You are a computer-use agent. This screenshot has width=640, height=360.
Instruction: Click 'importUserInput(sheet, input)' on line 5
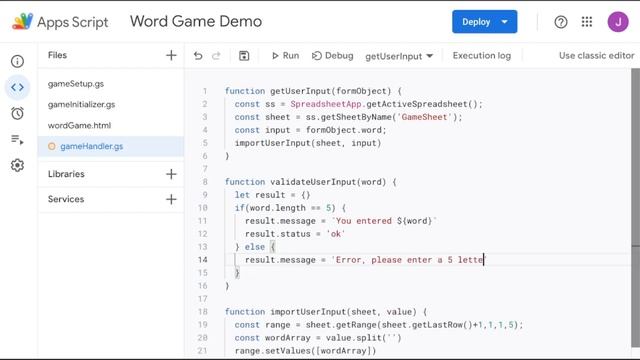(308, 143)
